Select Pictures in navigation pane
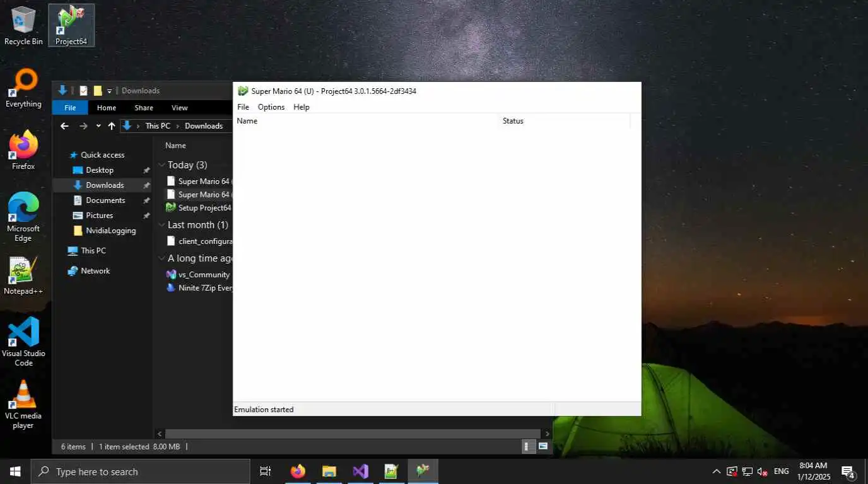The height and width of the screenshot is (484, 868). coord(102,216)
